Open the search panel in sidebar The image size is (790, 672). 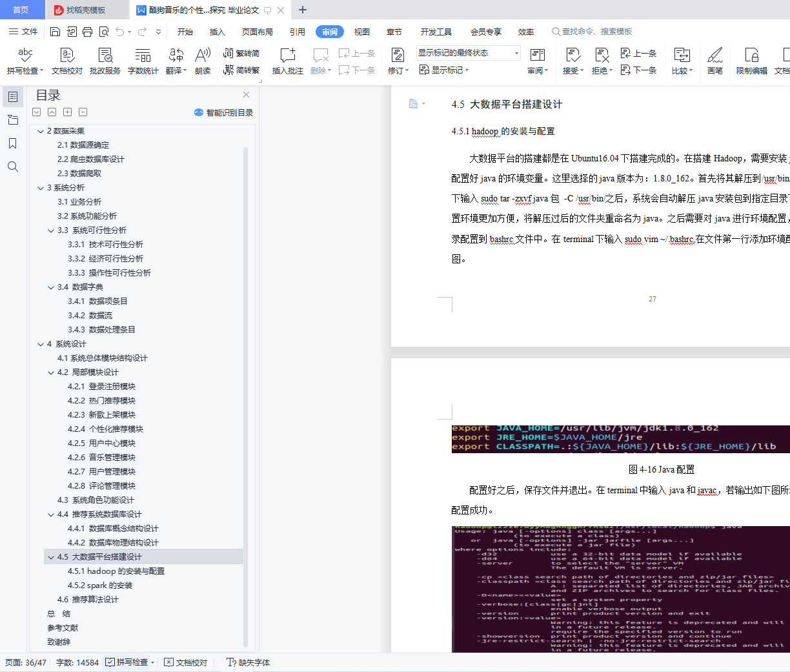(12, 167)
